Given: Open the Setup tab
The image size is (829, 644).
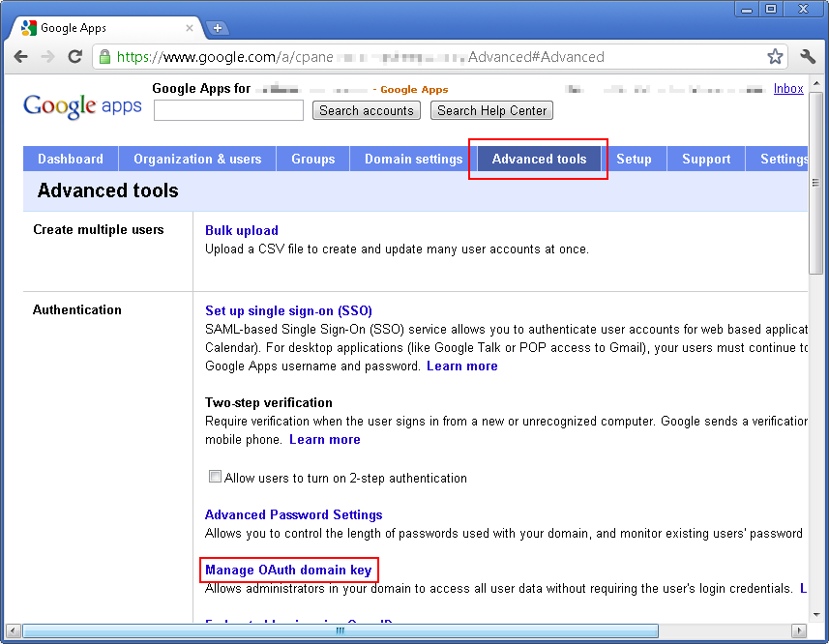Looking at the screenshot, I should point(634,159).
